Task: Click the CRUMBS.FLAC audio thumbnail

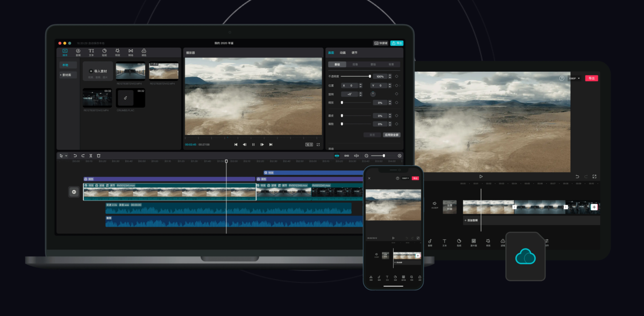Action: click(x=130, y=98)
